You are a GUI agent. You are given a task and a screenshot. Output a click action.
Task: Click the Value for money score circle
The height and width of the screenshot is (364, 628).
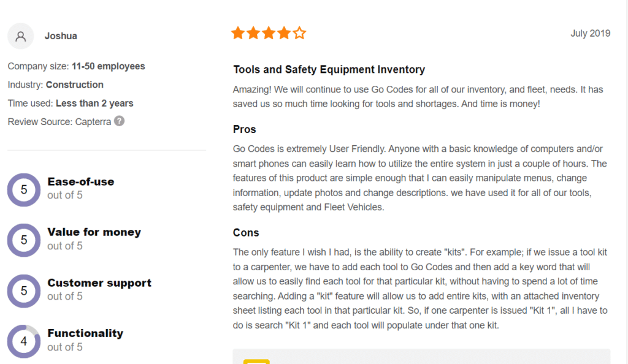click(x=24, y=240)
